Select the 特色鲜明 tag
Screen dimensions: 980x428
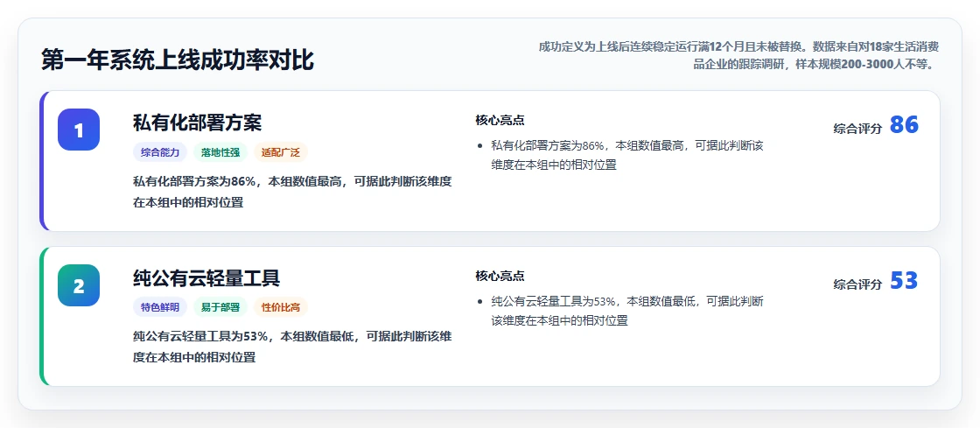160,307
